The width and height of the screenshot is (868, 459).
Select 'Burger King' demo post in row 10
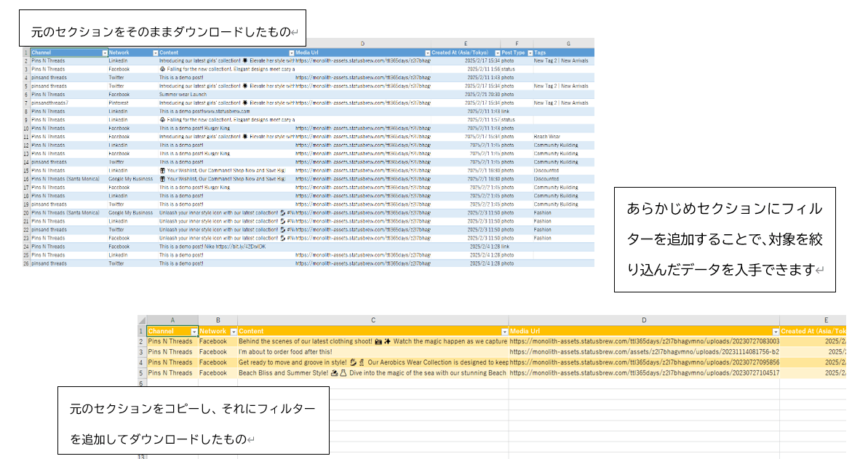226,129
